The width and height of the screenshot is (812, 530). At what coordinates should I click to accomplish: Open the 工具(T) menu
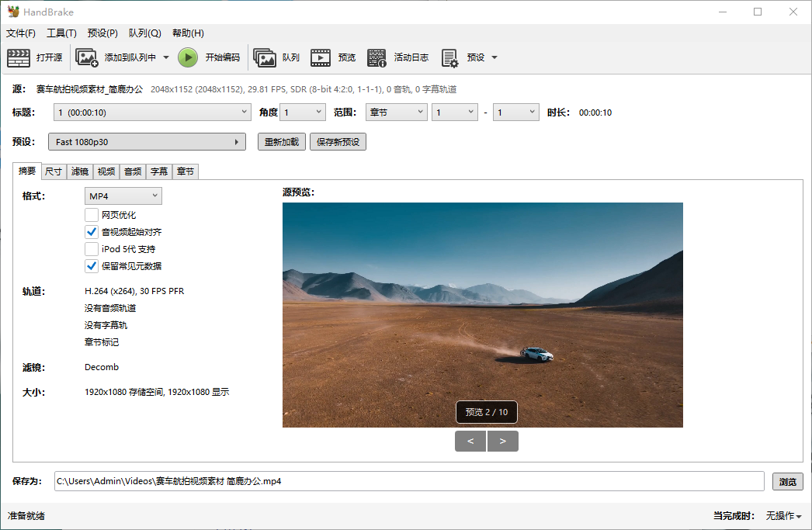(x=61, y=33)
